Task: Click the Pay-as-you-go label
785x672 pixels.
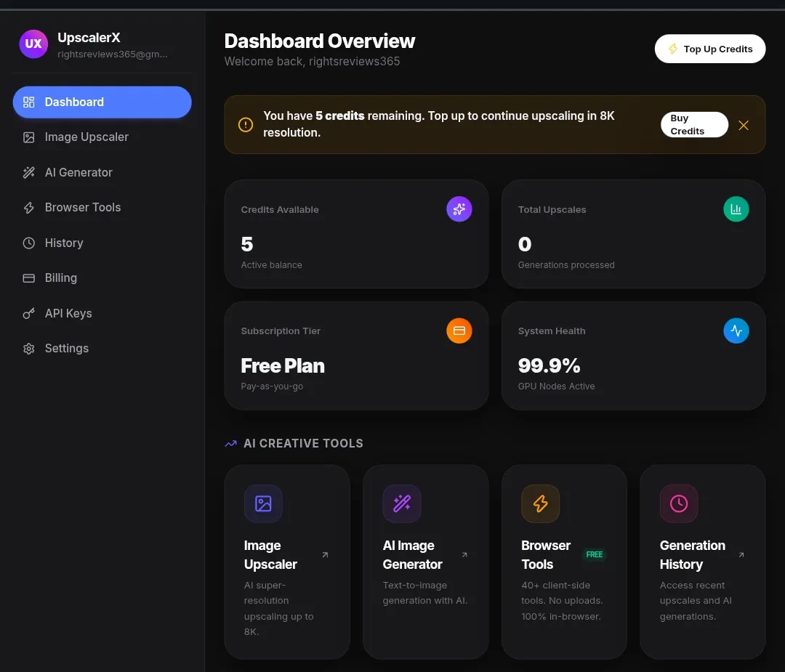Action: click(272, 386)
